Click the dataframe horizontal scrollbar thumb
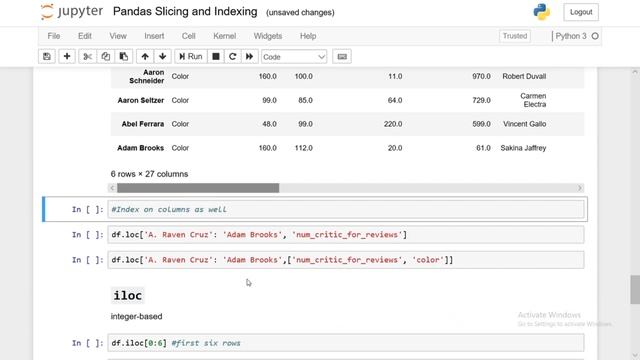This screenshot has height=360, width=640. coord(198,188)
